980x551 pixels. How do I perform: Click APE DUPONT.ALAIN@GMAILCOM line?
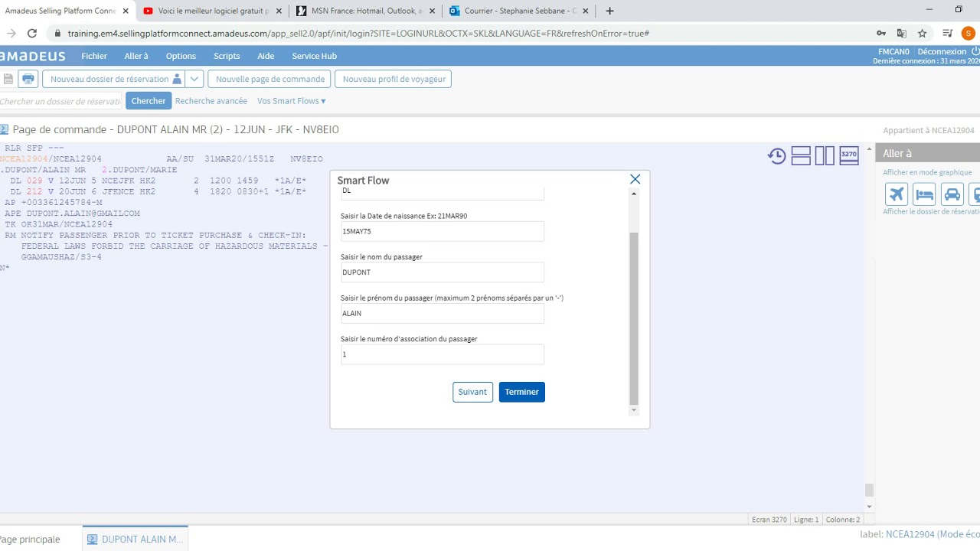[72, 214]
